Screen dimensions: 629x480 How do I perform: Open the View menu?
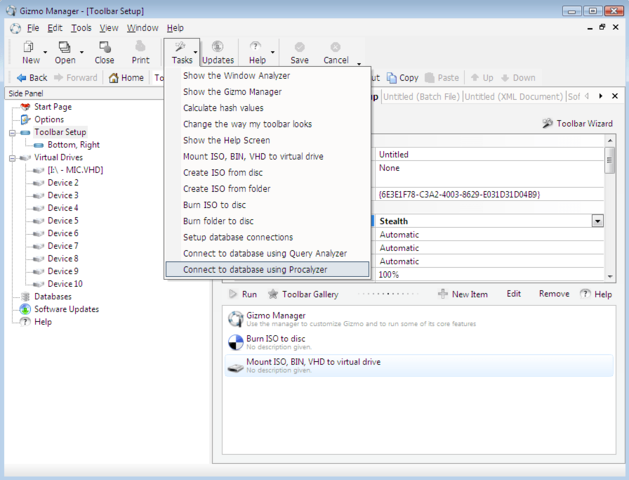pos(109,28)
